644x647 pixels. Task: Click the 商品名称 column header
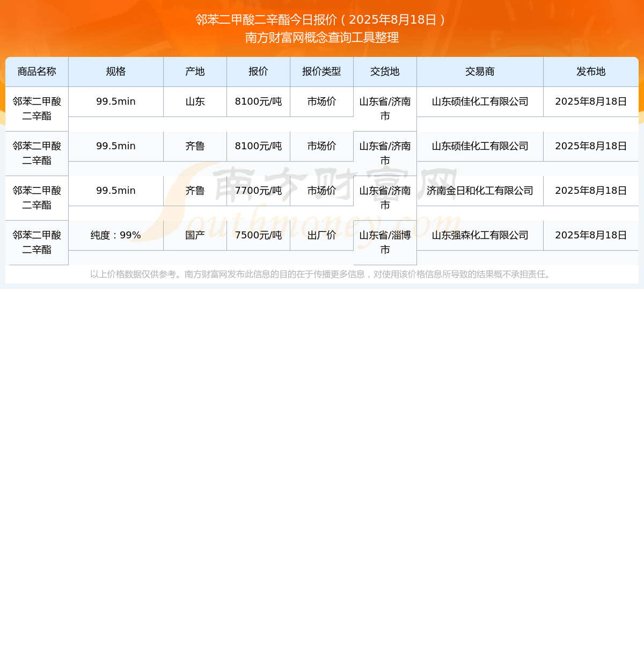pyautogui.click(x=37, y=71)
